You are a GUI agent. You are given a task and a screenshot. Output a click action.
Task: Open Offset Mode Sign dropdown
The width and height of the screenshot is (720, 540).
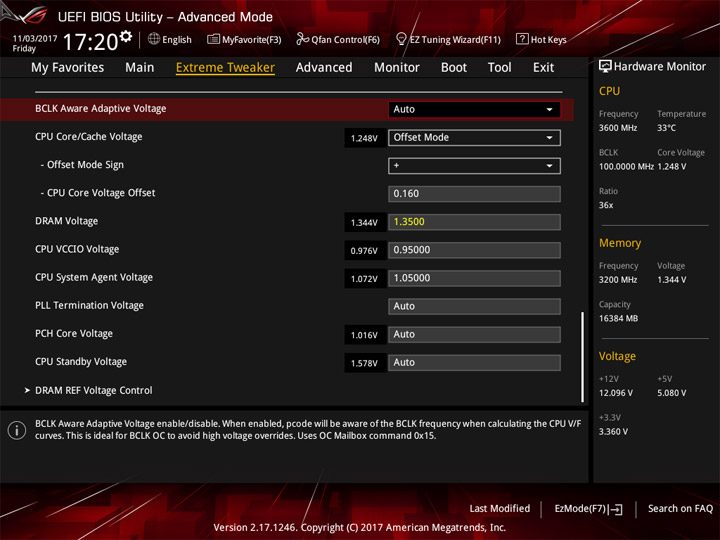pyautogui.click(x=474, y=165)
